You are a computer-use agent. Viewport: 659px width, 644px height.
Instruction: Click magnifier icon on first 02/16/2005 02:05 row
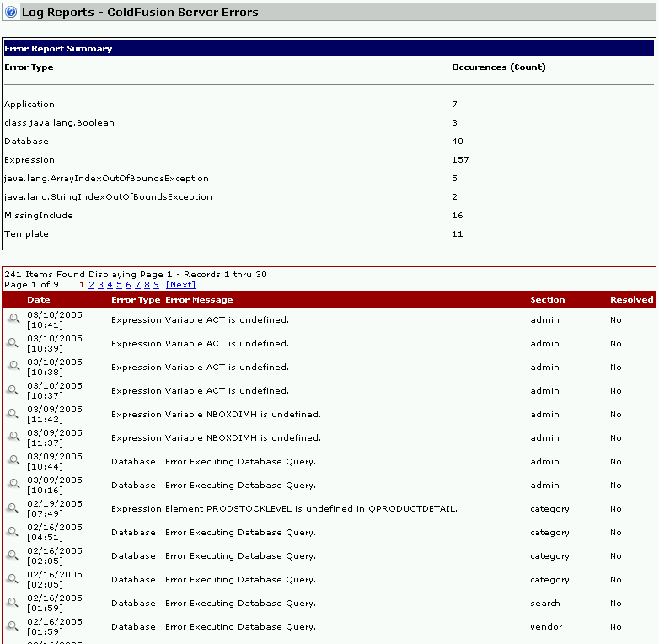click(x=13, y=555)
